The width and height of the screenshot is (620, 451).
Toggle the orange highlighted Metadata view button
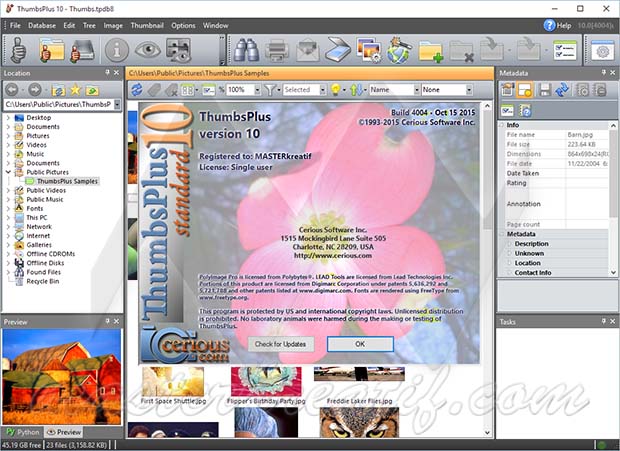(525, 90)
